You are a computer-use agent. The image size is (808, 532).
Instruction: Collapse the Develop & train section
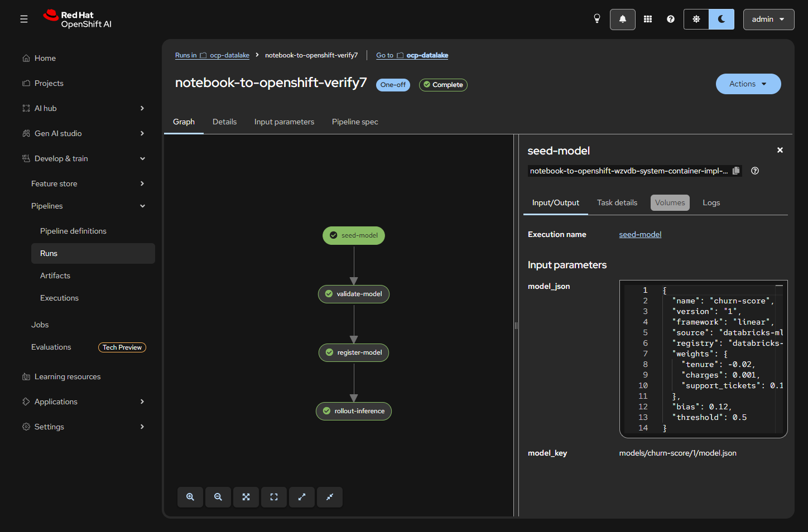[84, 158]
